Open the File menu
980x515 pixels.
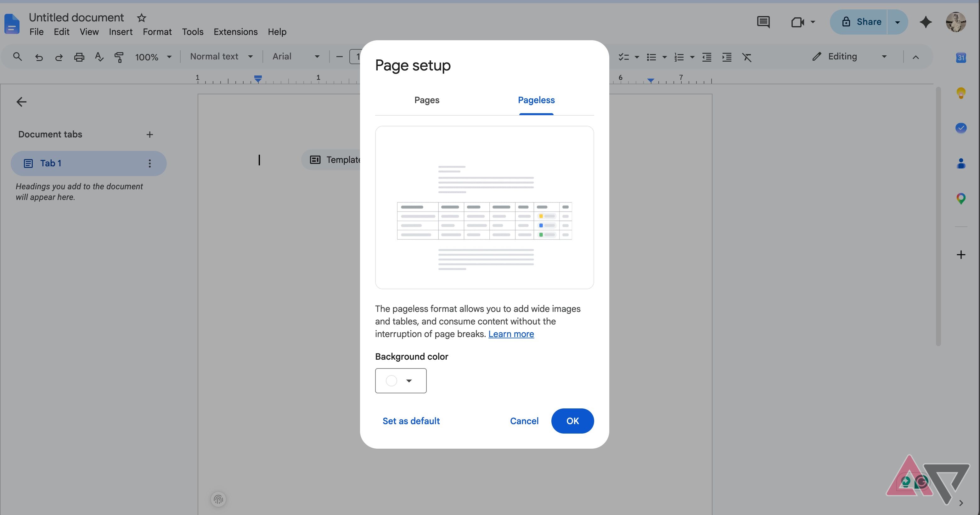37,32
